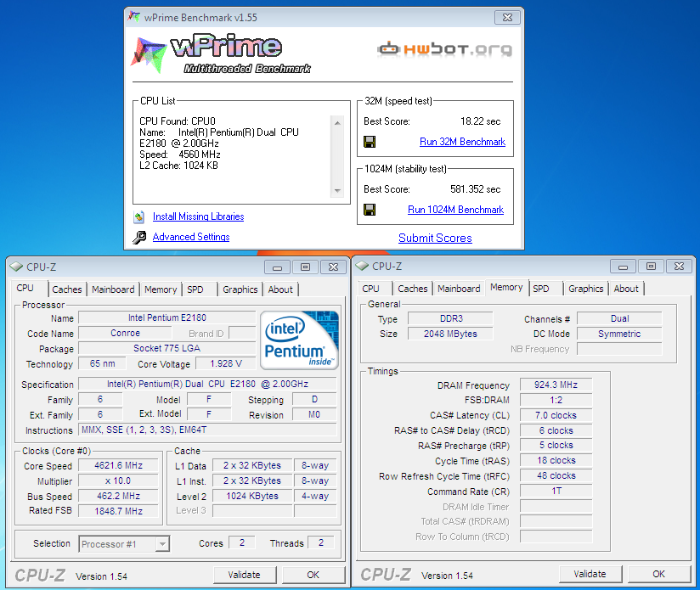
Task: Click DRAM Frequency 924.3 MHz field
Action: pos(556,385)
